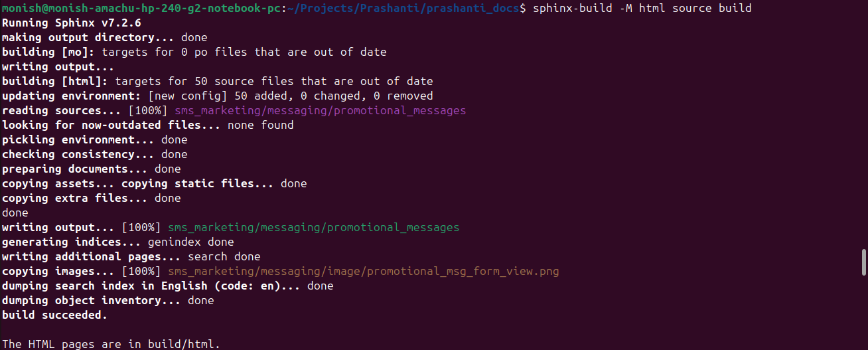Image resolution: width=868 pixels, height=350 pixels.
Task: Click the "building [mo]" line
Action: pos(194,52)
